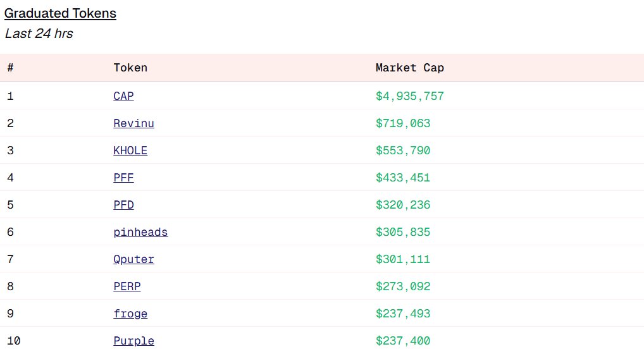Open the Graduated Tokens heading link
This screenshot has height=349, width=644.
pyautogui.click(x=60, y=13)
